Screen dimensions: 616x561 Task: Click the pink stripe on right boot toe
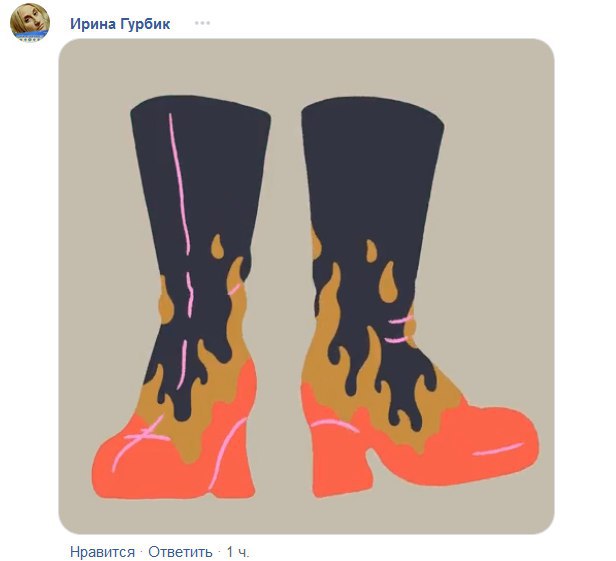click(x=498, y=449)
